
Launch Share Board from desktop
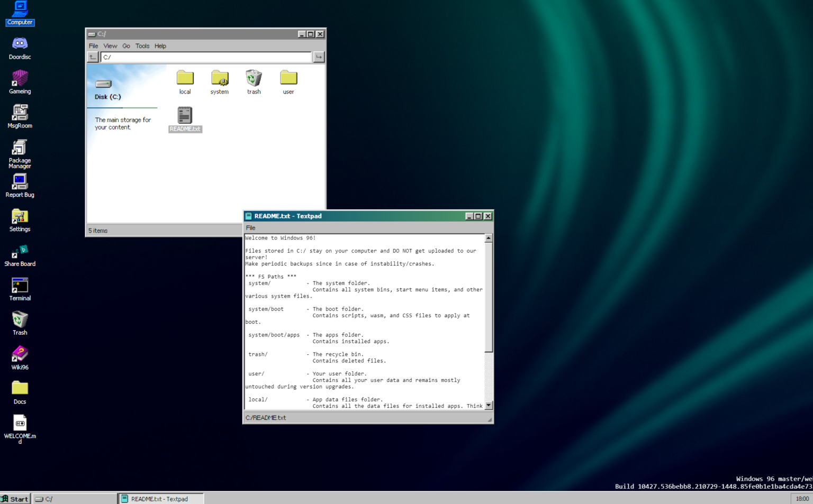coord(20,255)
